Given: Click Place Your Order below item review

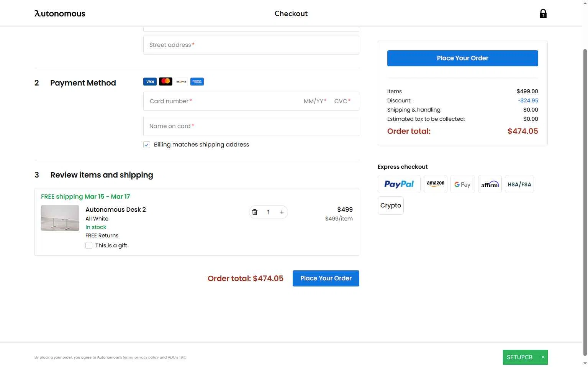Looking at the screenshot, I should (326, 278).
